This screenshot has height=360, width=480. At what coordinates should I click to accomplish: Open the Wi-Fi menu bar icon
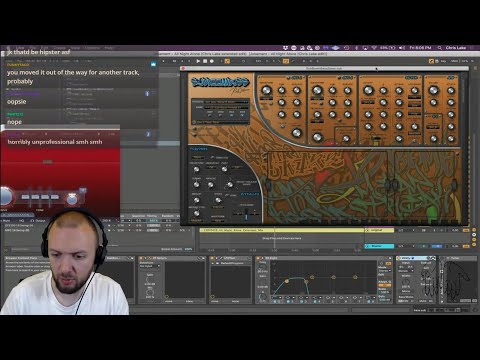tap(374, 48)
